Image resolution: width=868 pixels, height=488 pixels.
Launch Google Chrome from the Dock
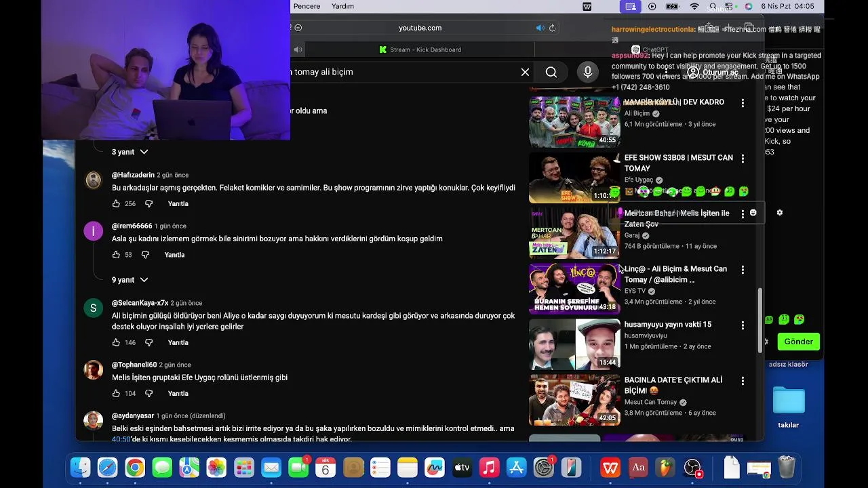pos(135,467)
